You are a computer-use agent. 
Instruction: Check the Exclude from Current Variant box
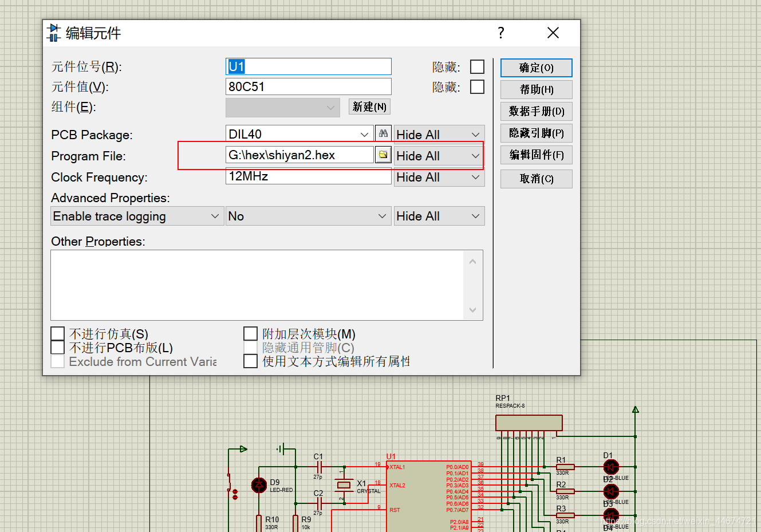(57, 361)
